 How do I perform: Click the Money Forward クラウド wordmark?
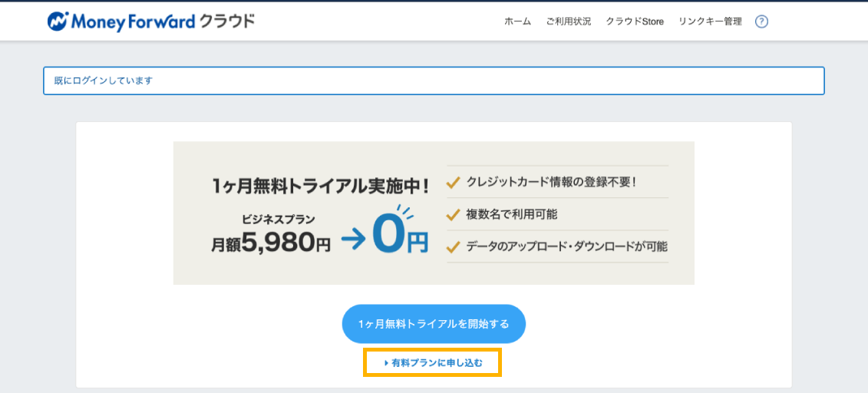(x=152, y=21)
